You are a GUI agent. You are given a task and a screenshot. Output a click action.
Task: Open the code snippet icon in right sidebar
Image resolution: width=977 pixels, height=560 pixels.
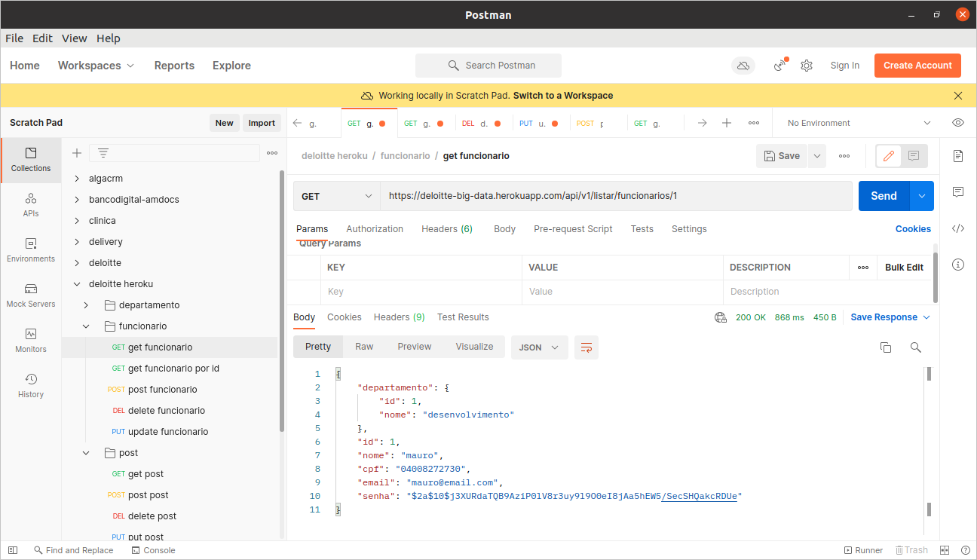point(958,228)
